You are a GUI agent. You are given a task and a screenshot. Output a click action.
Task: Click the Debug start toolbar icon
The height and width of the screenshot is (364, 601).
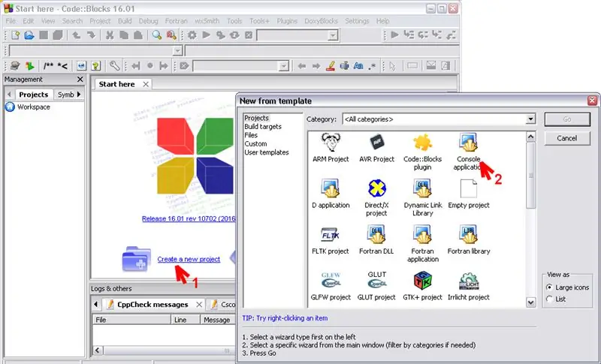pyautogui.click(x=394, y=35)
